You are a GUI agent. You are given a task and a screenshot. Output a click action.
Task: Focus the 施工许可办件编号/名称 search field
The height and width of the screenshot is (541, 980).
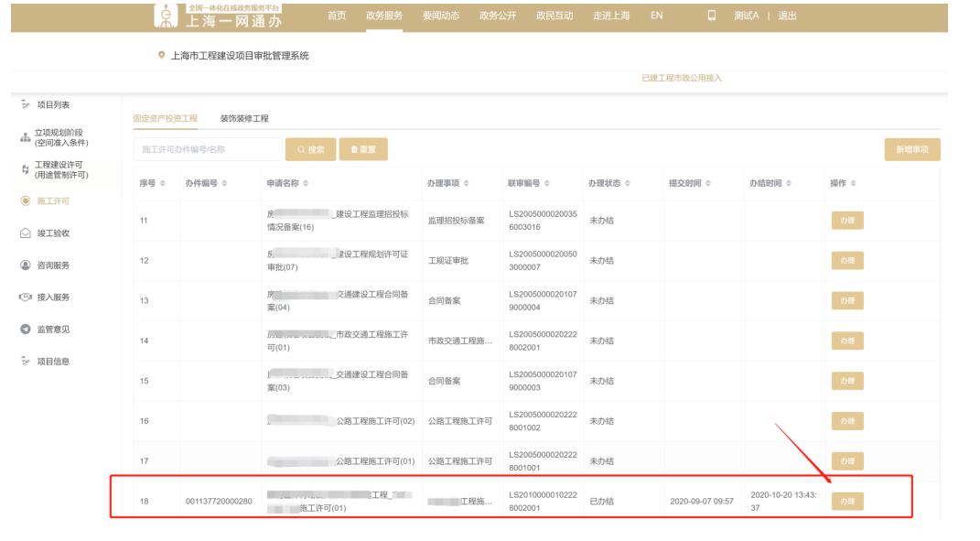point(207,150)
